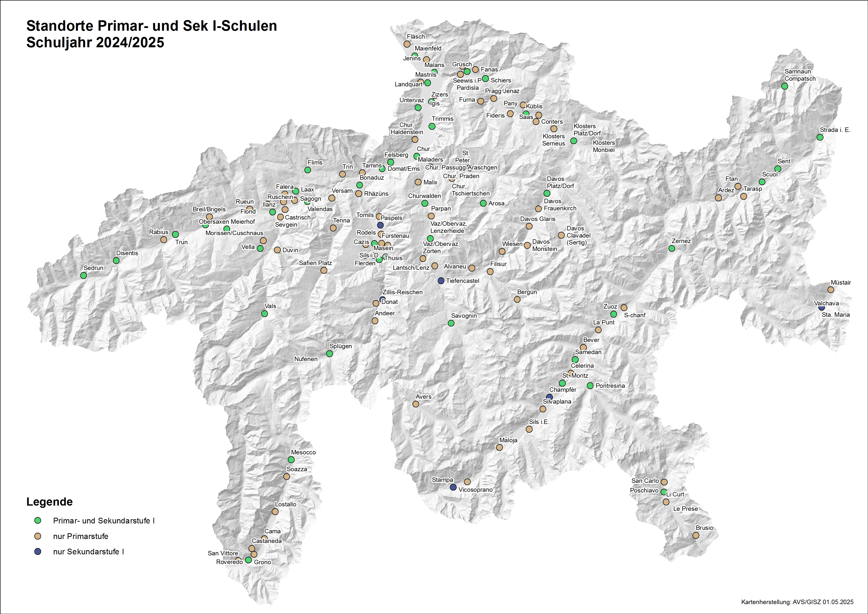Click the green Savognin marker

pyautogui.click(x=451, y=323)
